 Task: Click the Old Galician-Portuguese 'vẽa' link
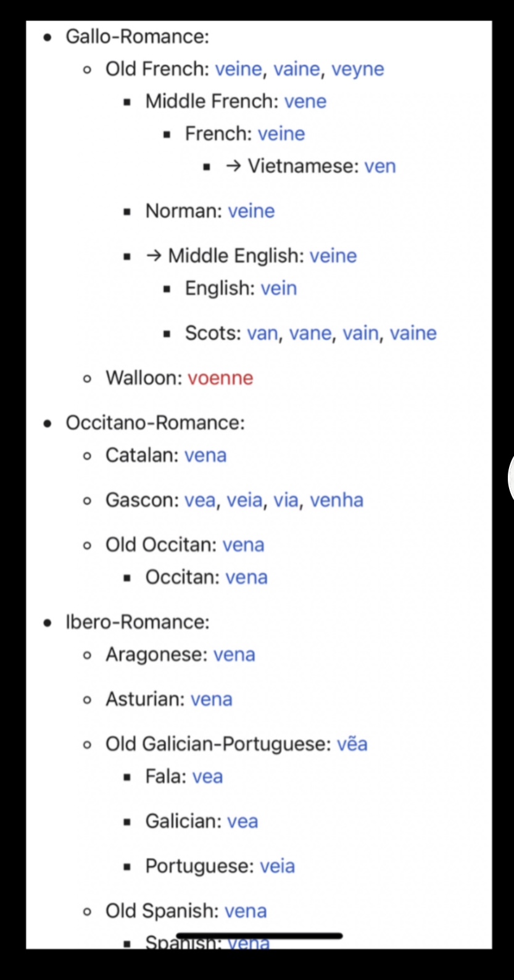(x=352, y=744)
